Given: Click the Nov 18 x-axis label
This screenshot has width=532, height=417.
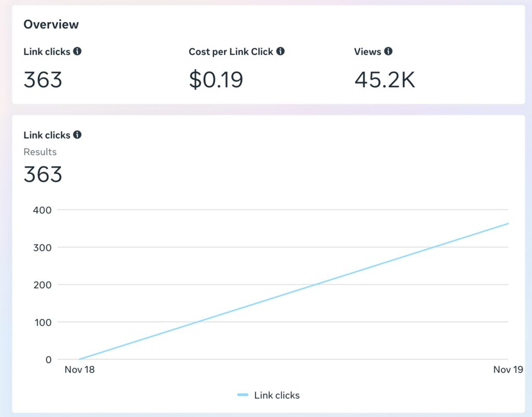Looking at the screenshot, I should tap(79, 370).
